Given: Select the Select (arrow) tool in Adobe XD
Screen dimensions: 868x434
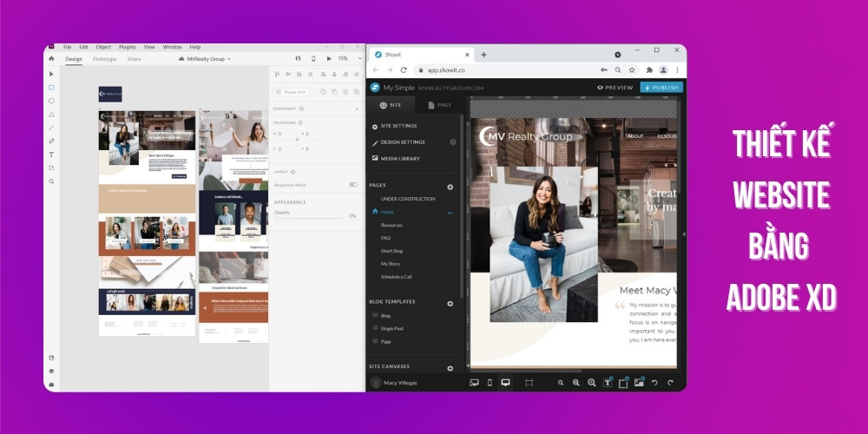Looking at the screenshot, I should coord(51,74).
